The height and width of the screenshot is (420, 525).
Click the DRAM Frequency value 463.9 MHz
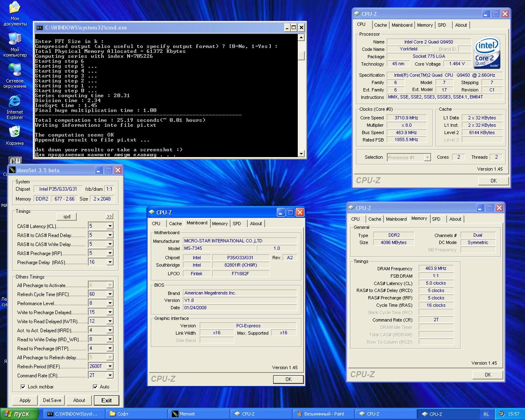[x=436, y=269]
